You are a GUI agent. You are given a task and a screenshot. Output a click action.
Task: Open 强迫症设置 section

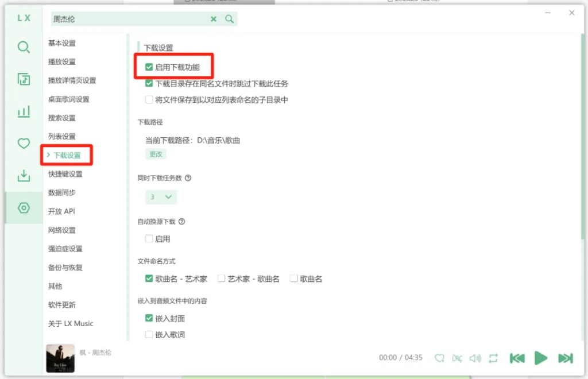[65, 249]
